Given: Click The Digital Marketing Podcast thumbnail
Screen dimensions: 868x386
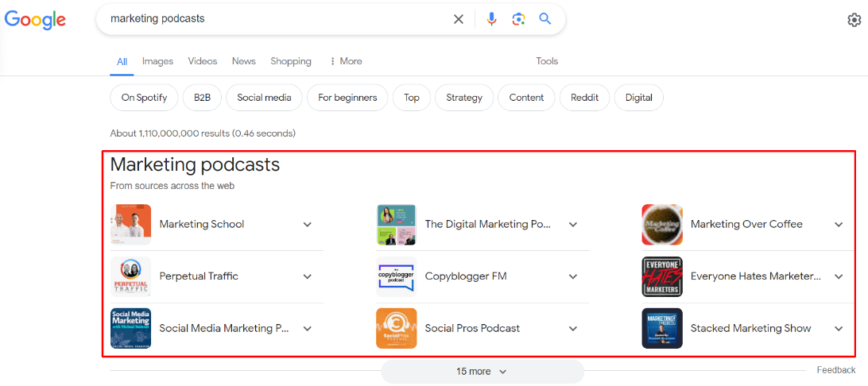Looking at the screenshot, I should tap(397, 225).
